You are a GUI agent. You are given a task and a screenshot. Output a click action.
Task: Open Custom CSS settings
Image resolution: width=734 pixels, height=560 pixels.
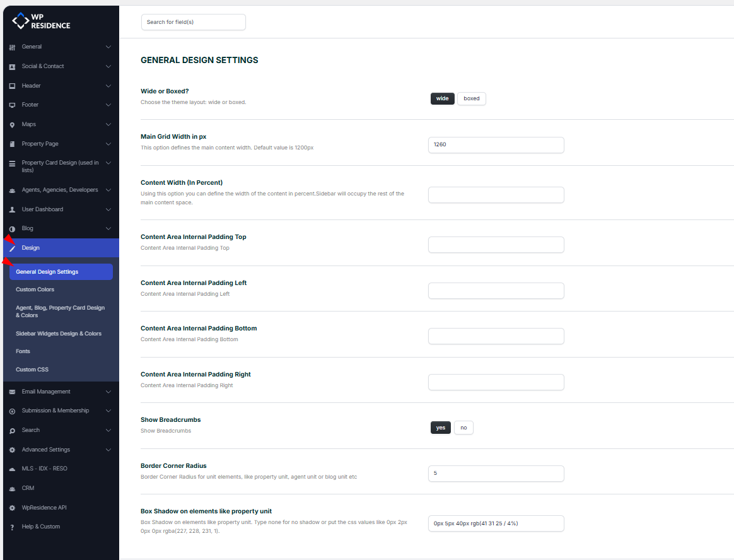32,370
